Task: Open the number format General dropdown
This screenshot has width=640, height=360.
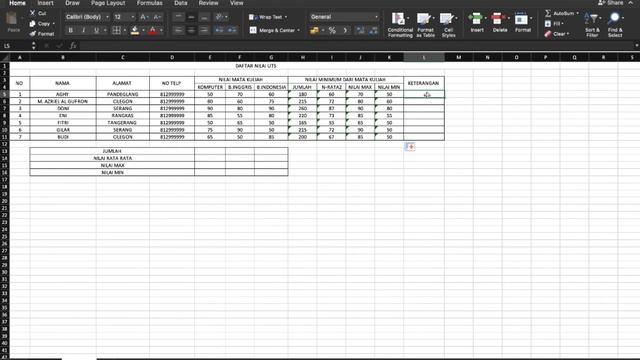Action: point(376,17)
